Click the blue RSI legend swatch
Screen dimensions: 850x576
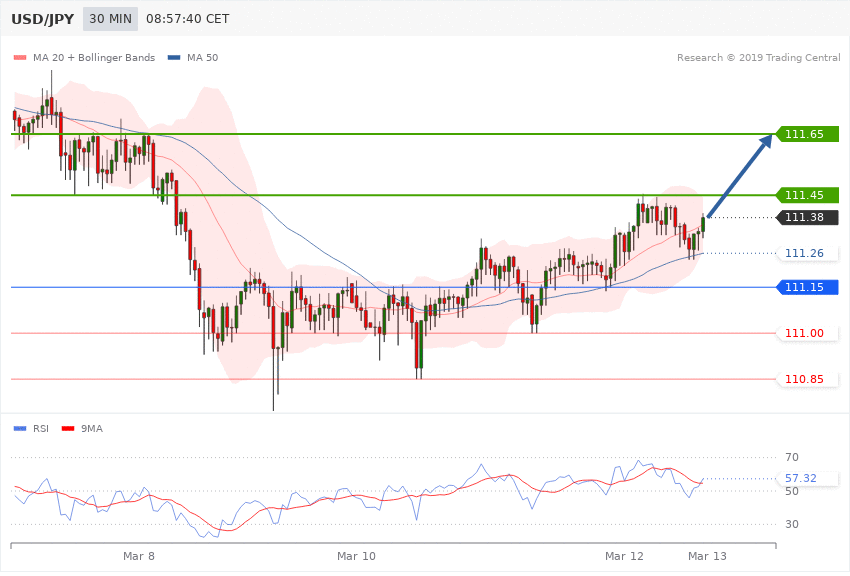[20, 429]
